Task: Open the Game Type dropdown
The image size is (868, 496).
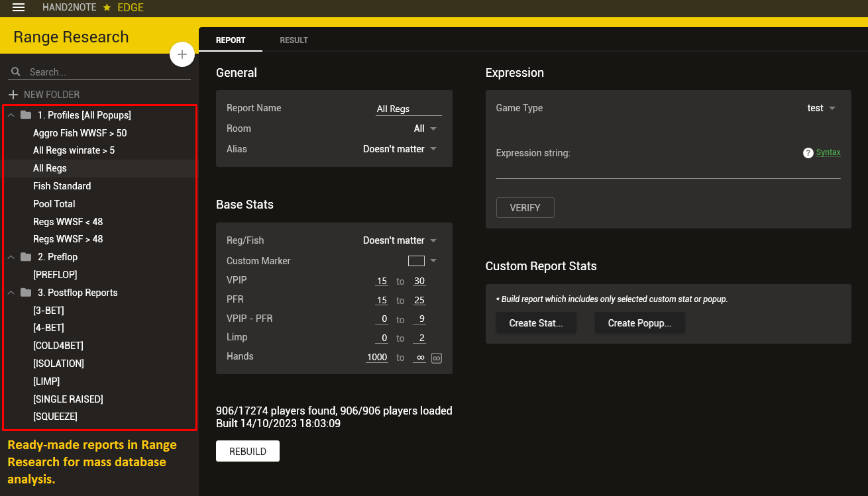Action: pos(822,108)
